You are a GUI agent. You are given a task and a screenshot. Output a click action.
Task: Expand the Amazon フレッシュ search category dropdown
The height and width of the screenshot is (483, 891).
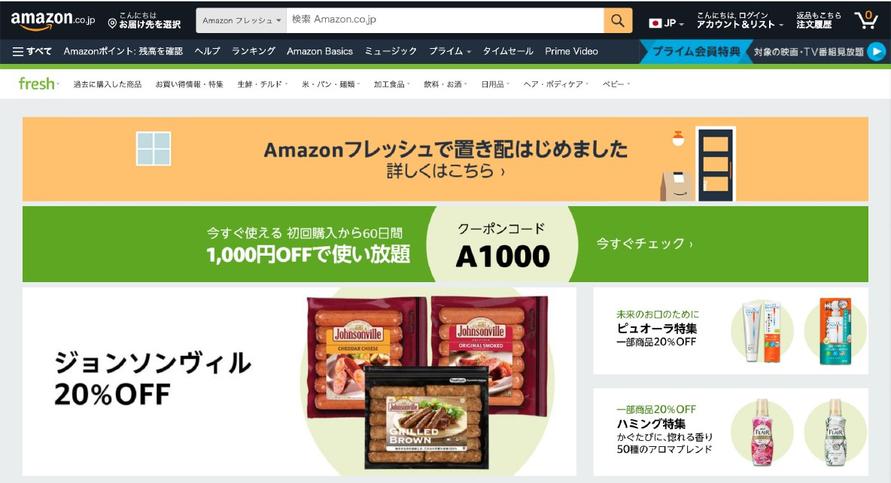241,20
